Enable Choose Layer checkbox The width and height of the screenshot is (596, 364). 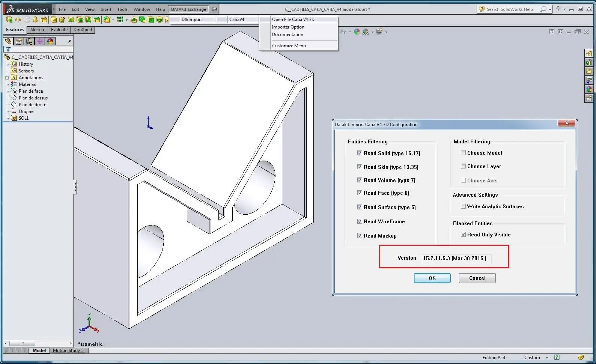[x=463, y=166]
